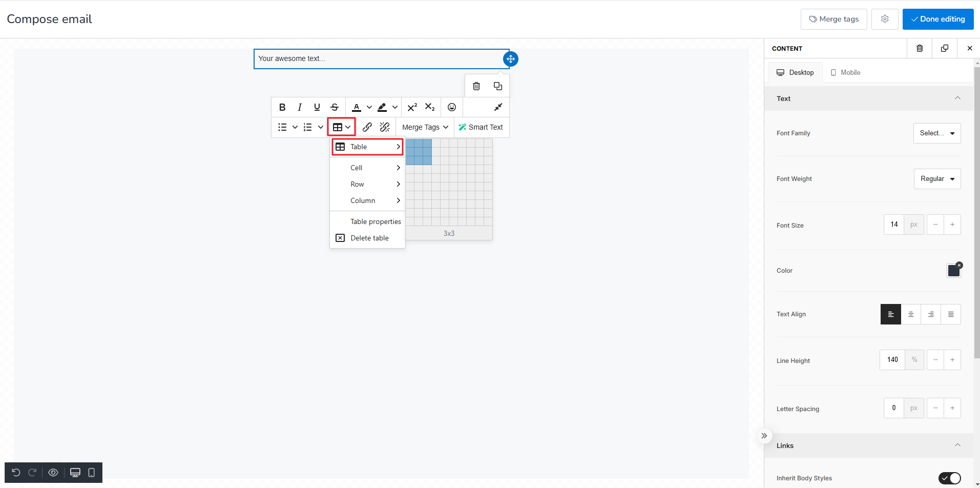Screen dimensions: 980x488
Task: Apply strikethrough to the text
Action: pos(334,107)
